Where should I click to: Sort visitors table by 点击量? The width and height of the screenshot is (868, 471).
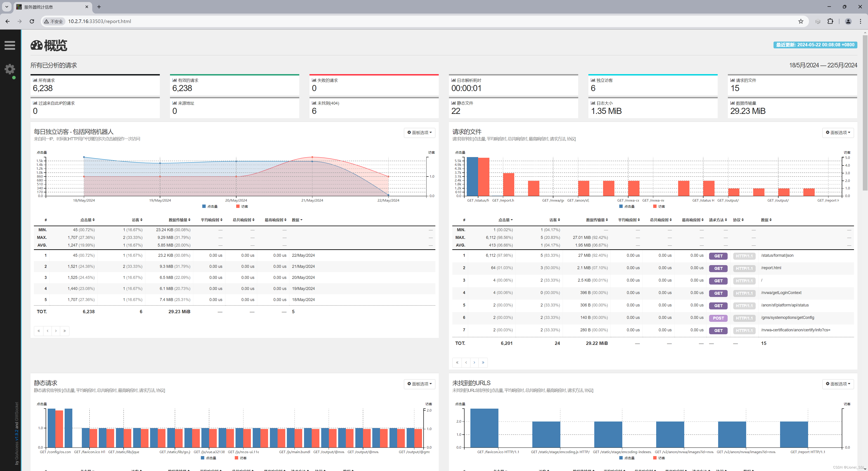(87, 220)
